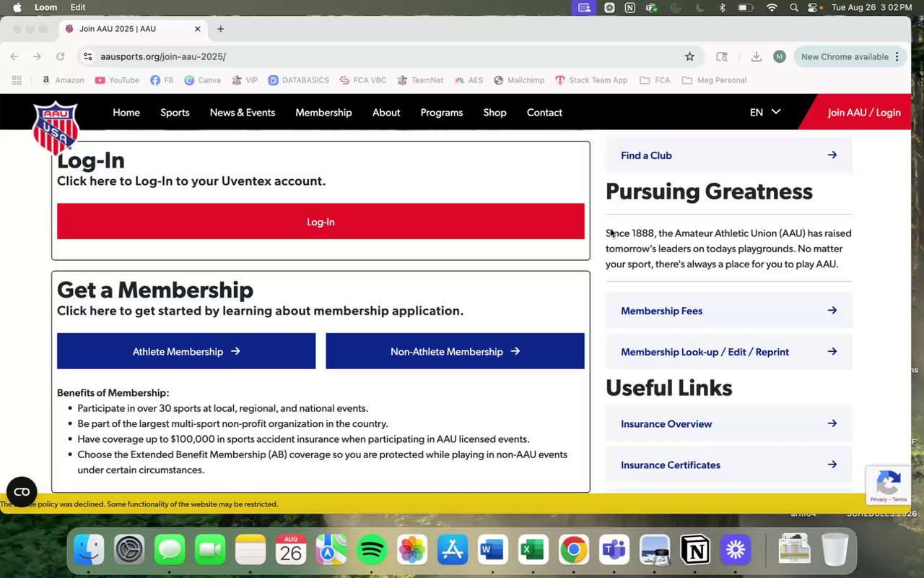Expand the EN language dropdown
Viewport: 924px width, 578px height.
tap(765, 112)
